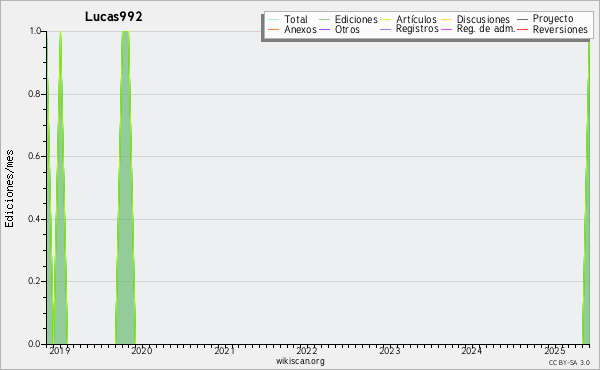Click the 0.4 y-axis value
This screenshot has width=600, height=370.
(x=35, y=219)
